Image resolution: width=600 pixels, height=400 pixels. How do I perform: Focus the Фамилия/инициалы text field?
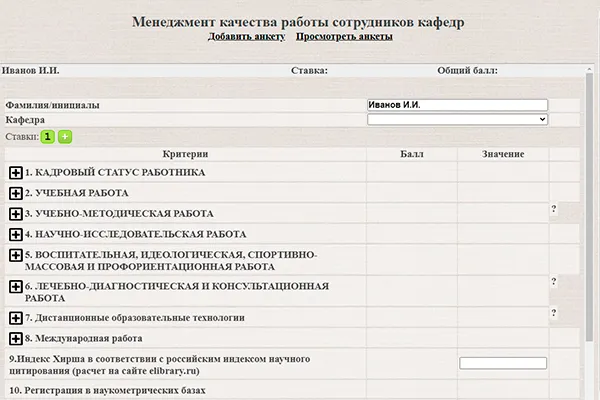pos(458,105)
